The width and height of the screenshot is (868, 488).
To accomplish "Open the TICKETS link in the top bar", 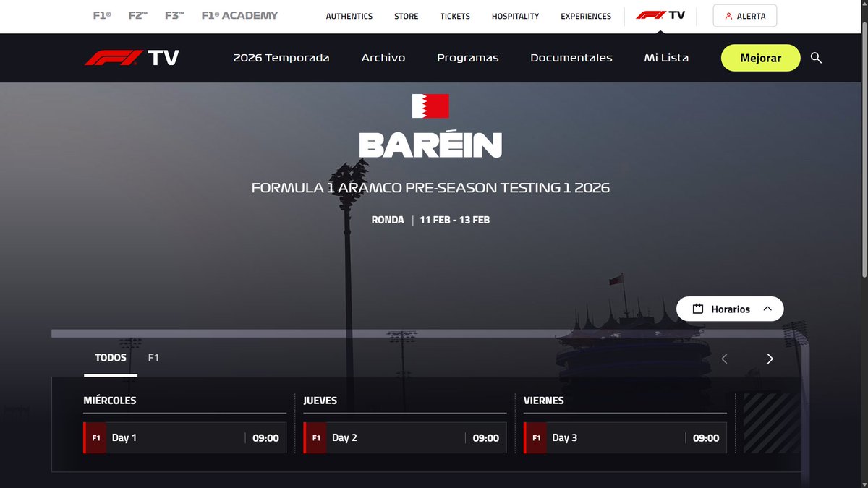I will pyautogui.click(x=454, y=15).
